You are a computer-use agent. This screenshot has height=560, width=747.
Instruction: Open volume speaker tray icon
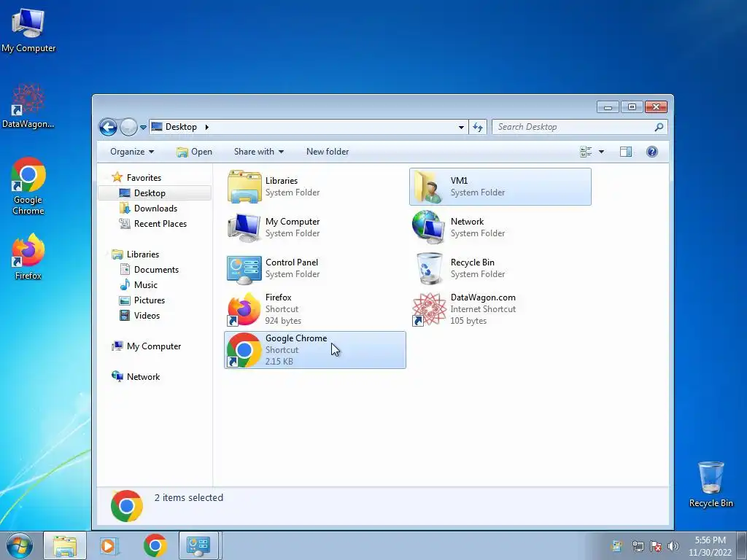pos(673,546)
